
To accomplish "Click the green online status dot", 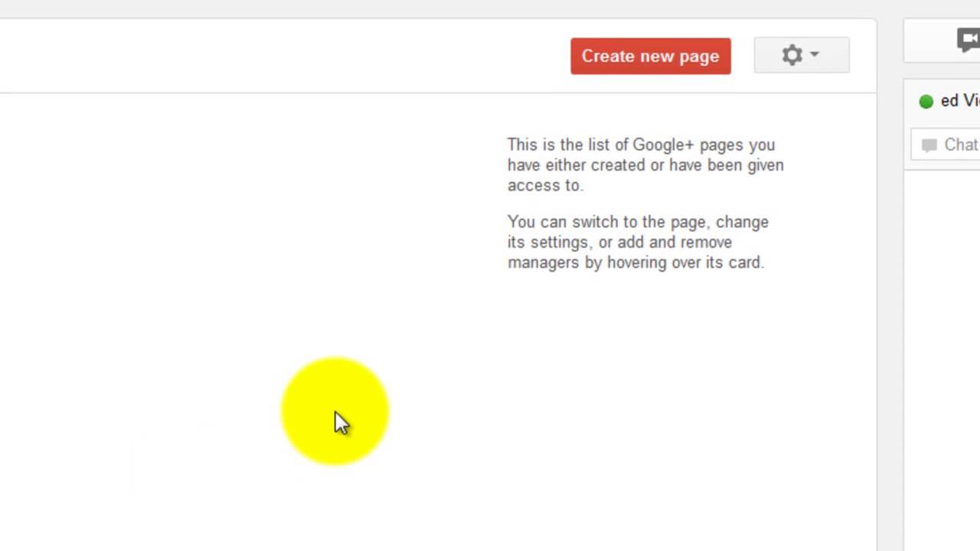I will 926,101.
